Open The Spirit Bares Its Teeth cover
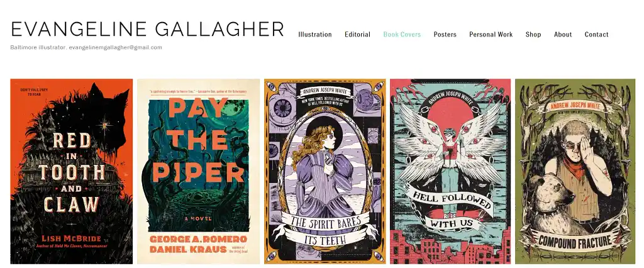The image size is (644, 268). tap(325, 171)
